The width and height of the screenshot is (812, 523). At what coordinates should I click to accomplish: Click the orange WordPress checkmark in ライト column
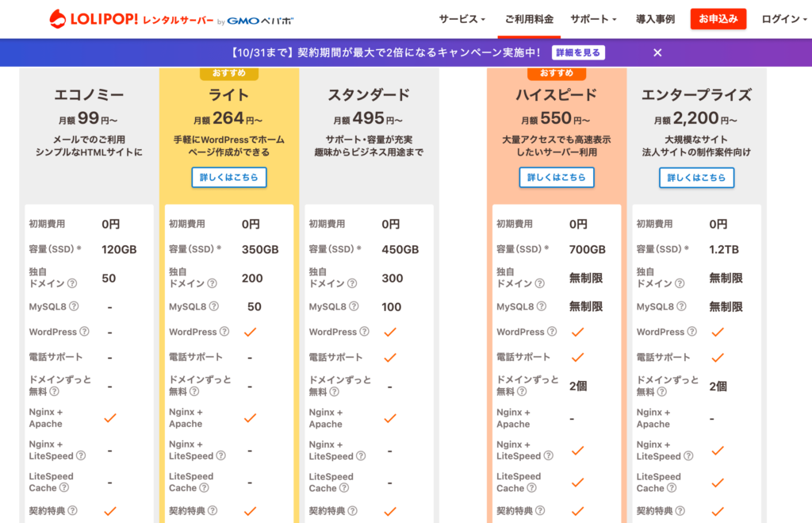[248, 332]
